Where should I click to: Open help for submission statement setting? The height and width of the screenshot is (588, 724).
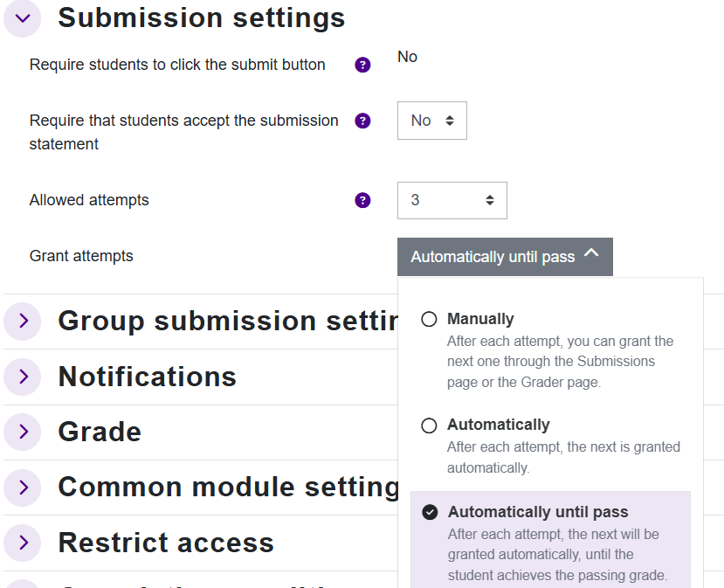point(363,121)
